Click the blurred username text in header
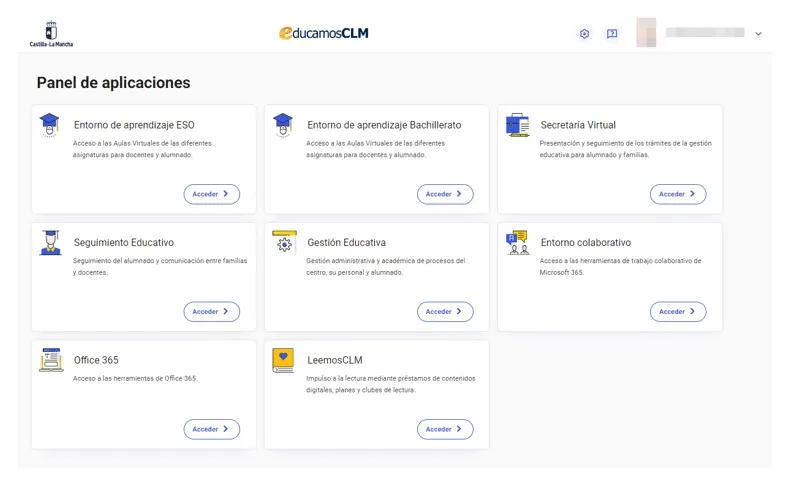This screenshot has height=485, width=792. (705, 32)
